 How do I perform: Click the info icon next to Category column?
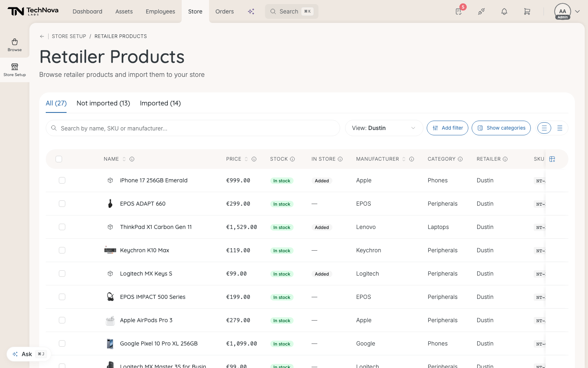pyautogui.click(x=460, y=159)
